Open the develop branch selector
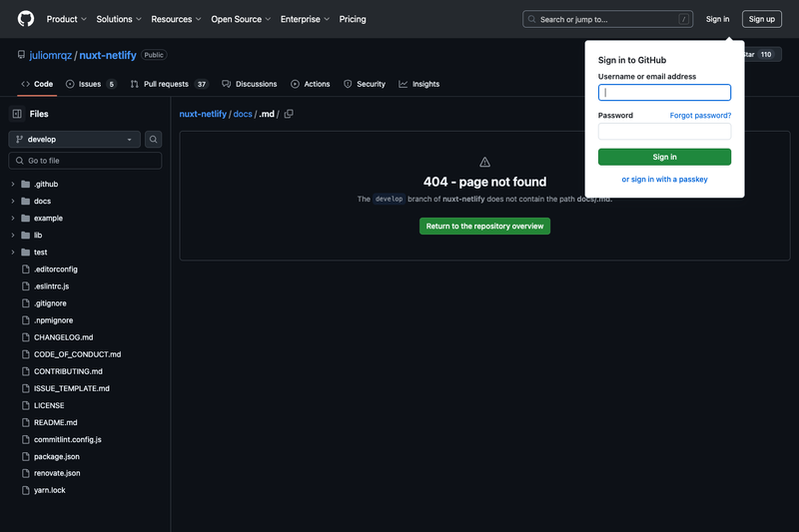This screenshot has height=532, width=799. point(74,139)
